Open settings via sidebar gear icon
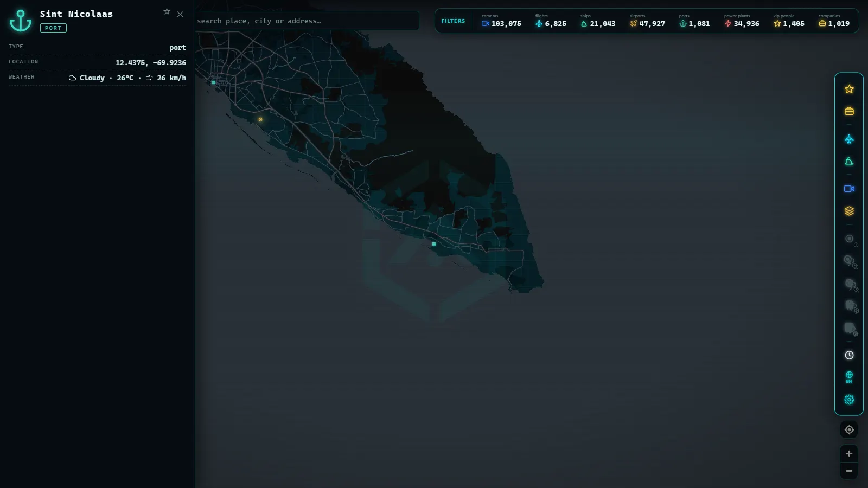 (x=849, y=400)
